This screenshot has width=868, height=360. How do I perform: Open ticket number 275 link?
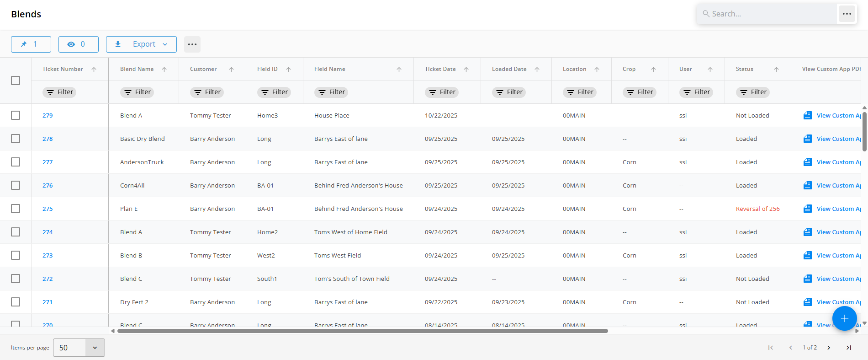pos(48,209)
